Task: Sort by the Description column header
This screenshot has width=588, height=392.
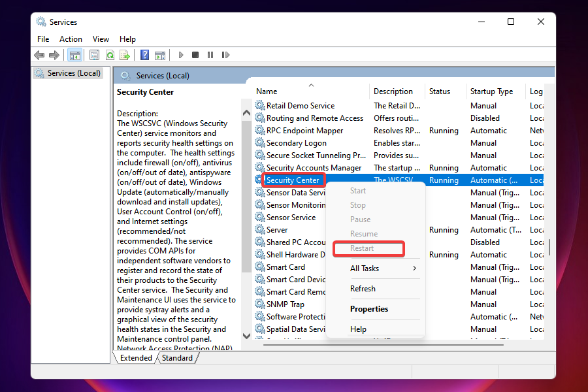Action: (397, 91)
